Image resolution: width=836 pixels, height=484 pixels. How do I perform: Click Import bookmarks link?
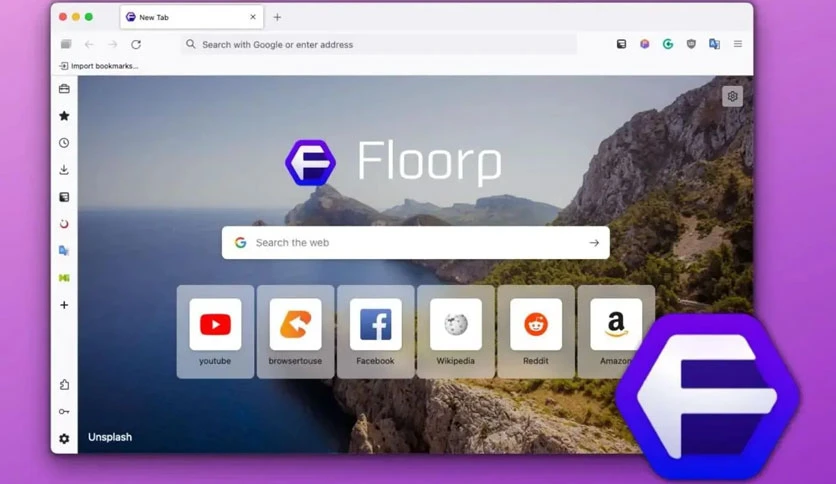(99, 66)
